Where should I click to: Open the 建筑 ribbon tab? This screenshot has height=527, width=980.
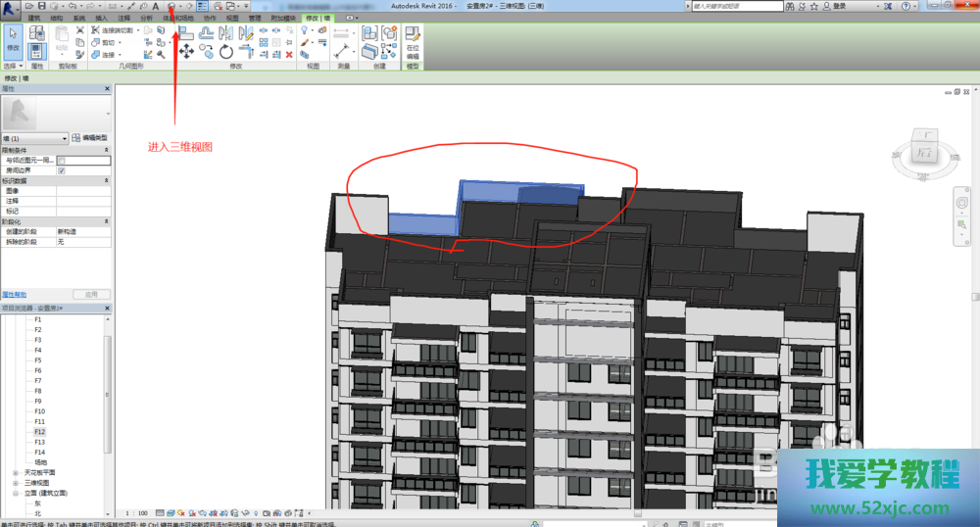tap(34, 18)
